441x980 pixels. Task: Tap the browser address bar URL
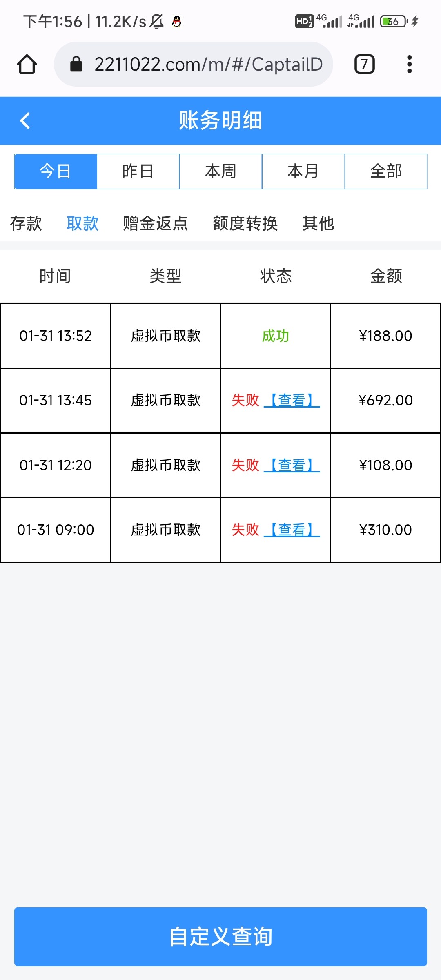208,65
